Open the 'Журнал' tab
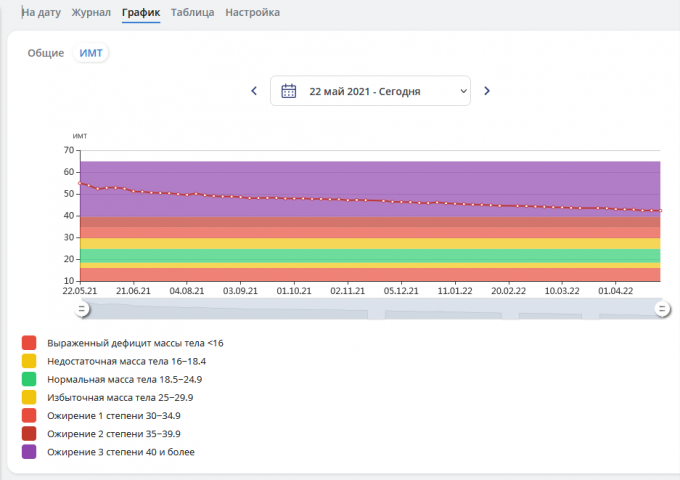The width and height of the screenshot is (680, 480). (92, 13)
